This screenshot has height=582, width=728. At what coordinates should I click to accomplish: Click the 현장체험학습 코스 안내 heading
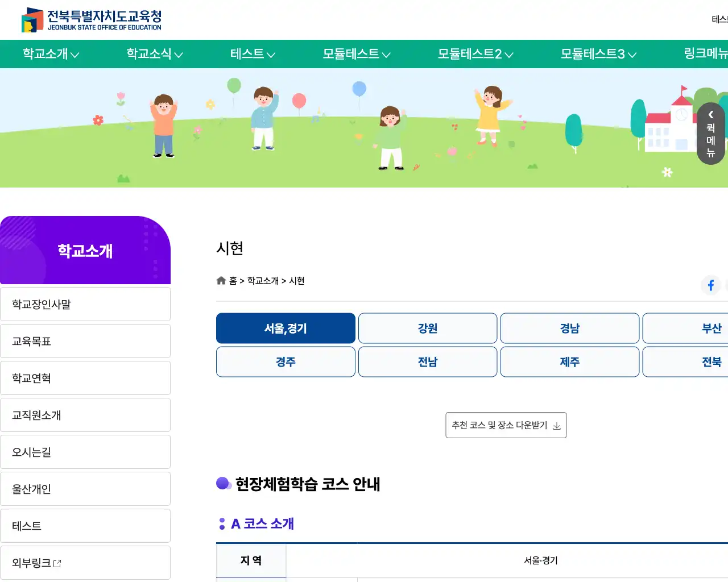coord(308,484)
